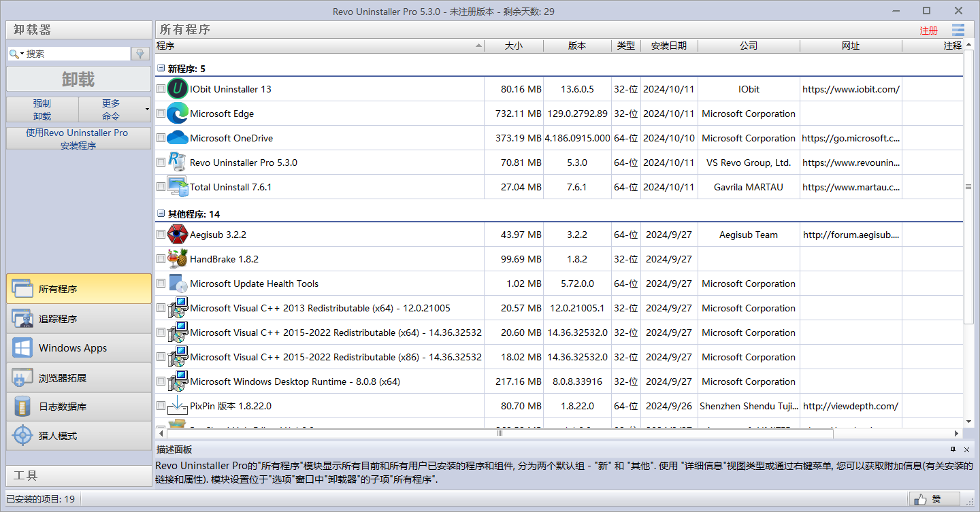Sort by the 程序 column header

pos(319,46)
